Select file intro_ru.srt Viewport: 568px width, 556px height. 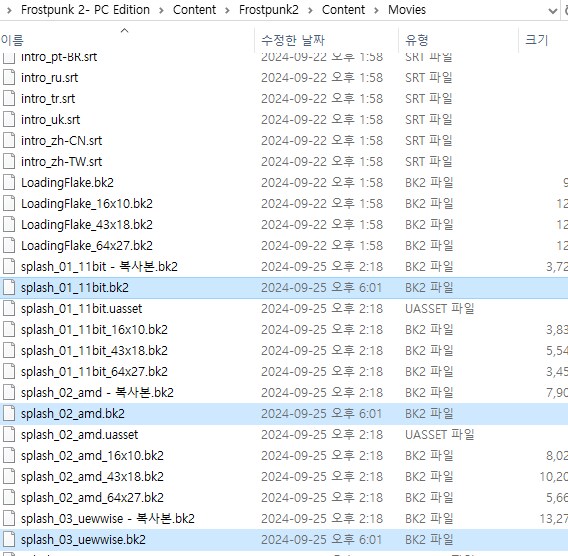49,78
